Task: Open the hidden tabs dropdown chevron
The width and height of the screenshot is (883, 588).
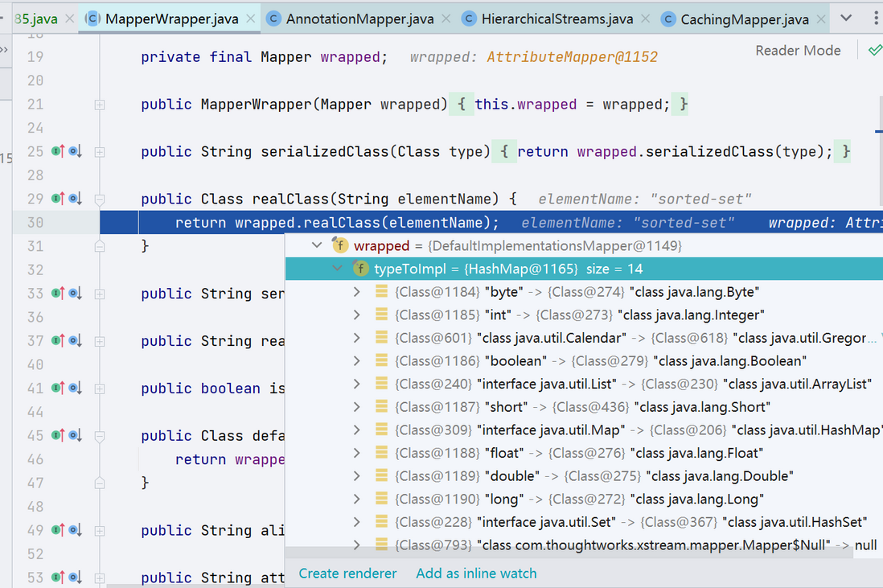Action: click(x=846, y=18)
